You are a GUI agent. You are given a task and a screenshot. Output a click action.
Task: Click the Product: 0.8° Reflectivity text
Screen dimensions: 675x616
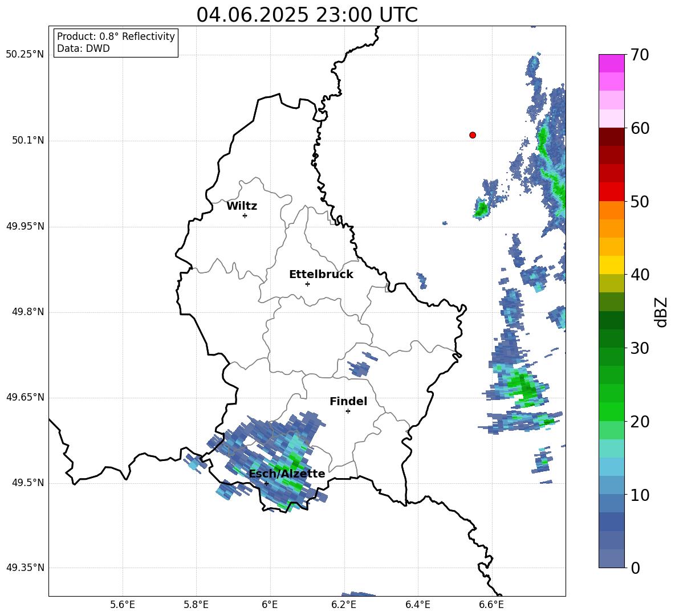(116, 36)
